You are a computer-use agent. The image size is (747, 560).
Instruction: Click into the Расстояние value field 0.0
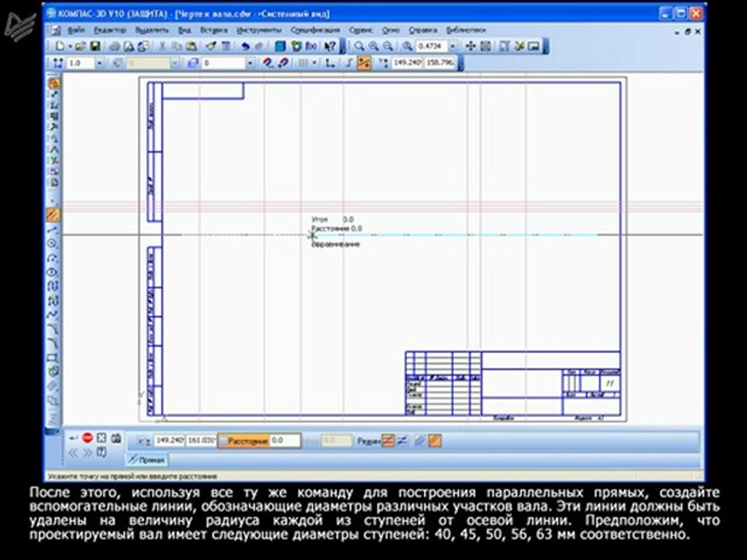285,441
